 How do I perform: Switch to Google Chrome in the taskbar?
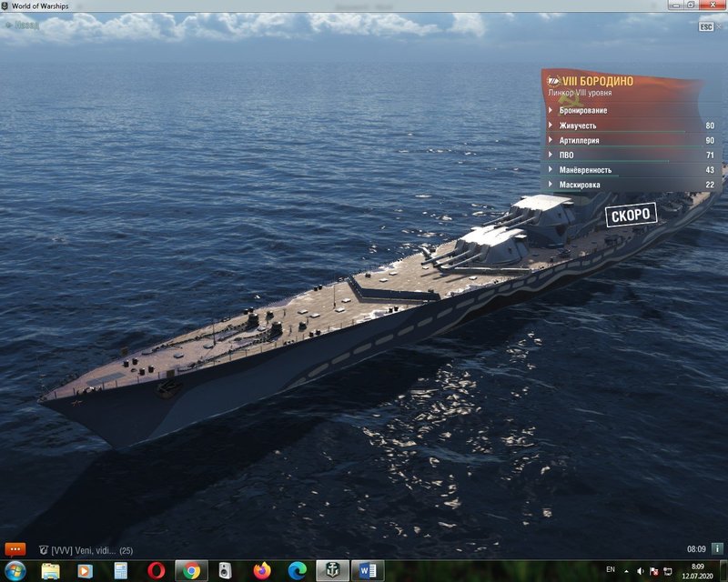[x=191, y=571]
